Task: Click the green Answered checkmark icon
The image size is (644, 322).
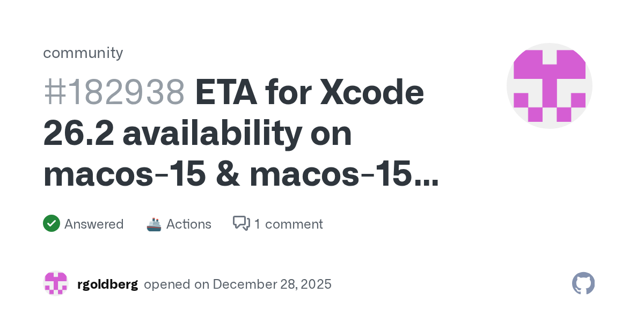Action: pos(51,223)
